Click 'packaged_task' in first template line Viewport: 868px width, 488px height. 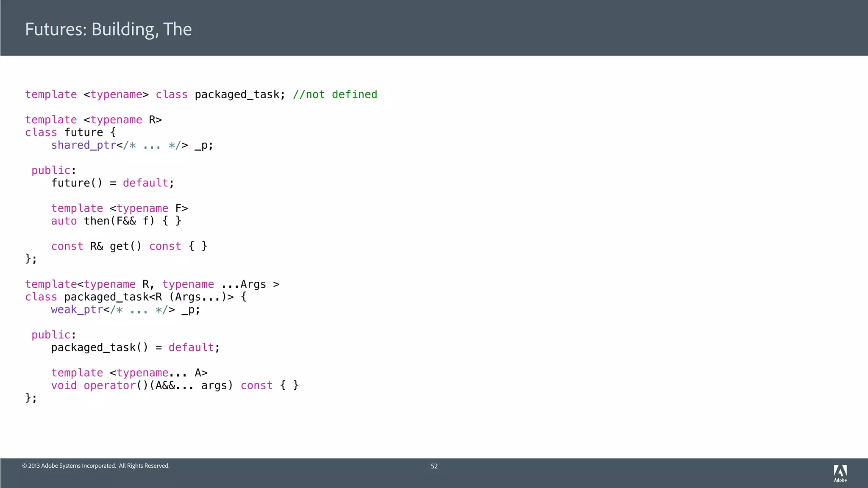pyautogui.click(x=237, y=94)
